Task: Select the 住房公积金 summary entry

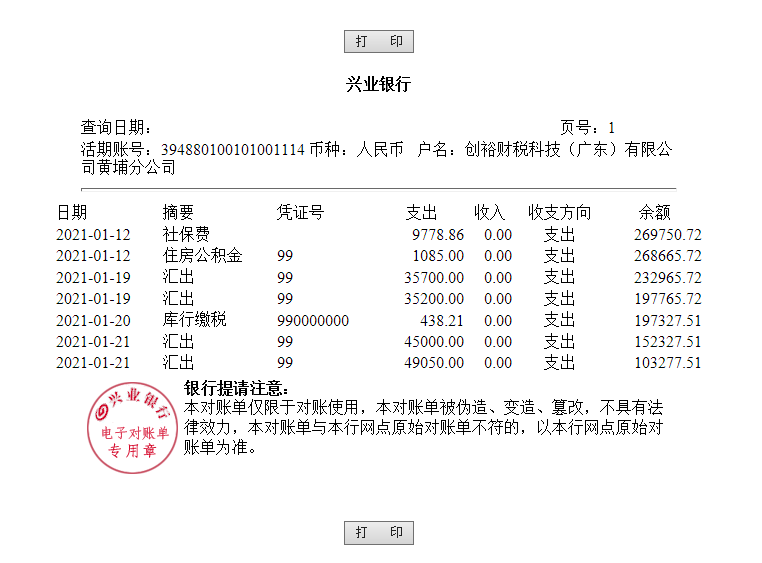Action: 202,256
